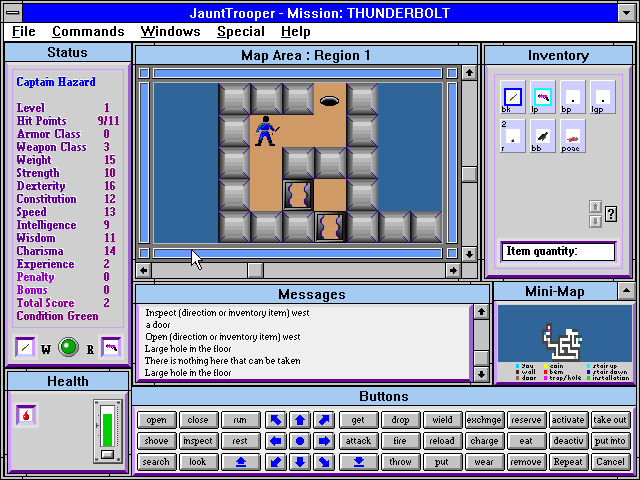Click the hole in the floor tile
The image size is (640, 480).
coord(329,100)
